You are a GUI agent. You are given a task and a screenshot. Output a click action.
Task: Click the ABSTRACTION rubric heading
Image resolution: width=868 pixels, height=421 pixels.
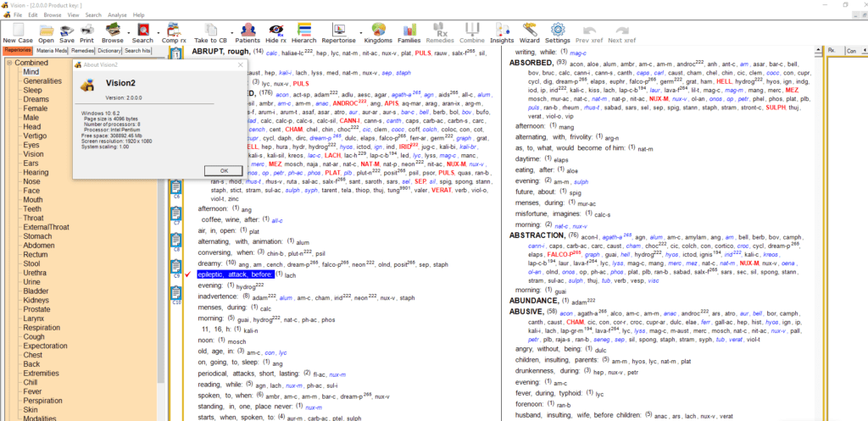point(537,235)
